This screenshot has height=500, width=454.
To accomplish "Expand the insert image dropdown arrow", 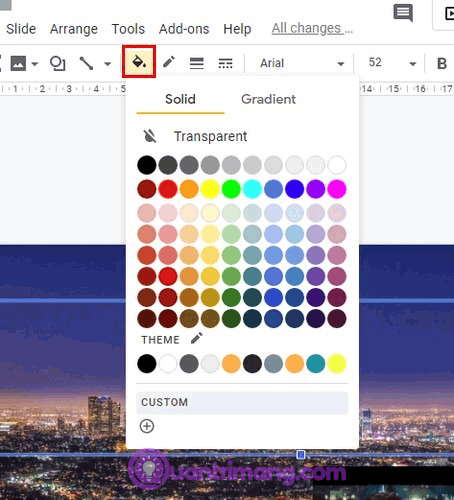I will click(x=35, y=63).
